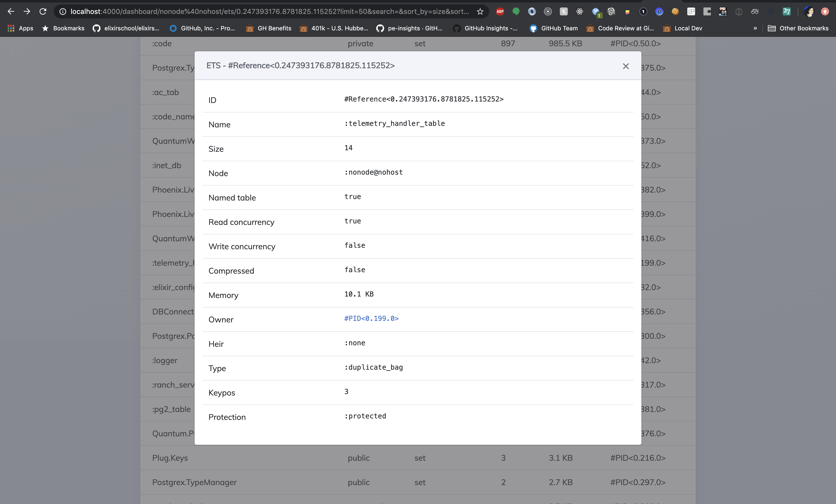Click the Chrome profile avatar
Viewport: 836px width, 504px height.
(809, 11)
